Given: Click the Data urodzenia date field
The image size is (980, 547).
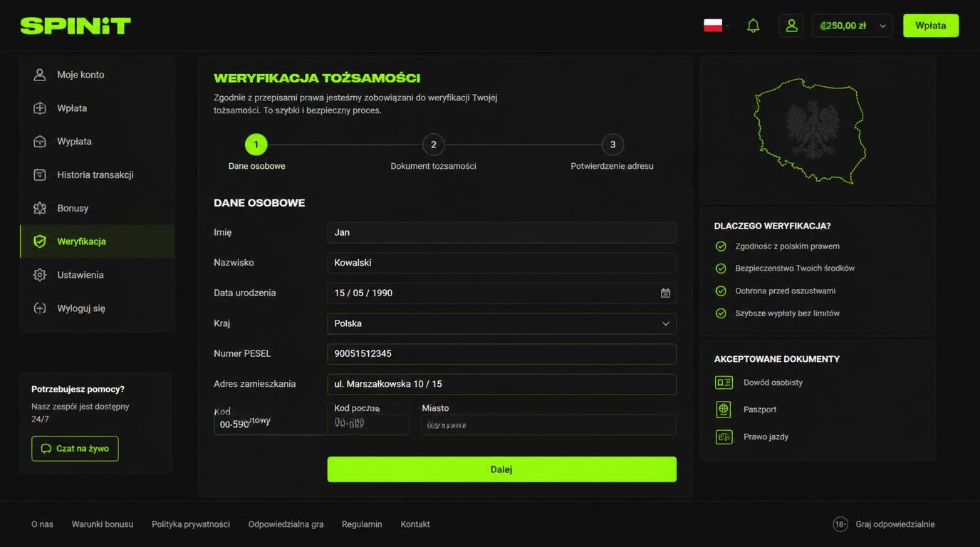Looking at the screenshot, I should tap(501, 293).
